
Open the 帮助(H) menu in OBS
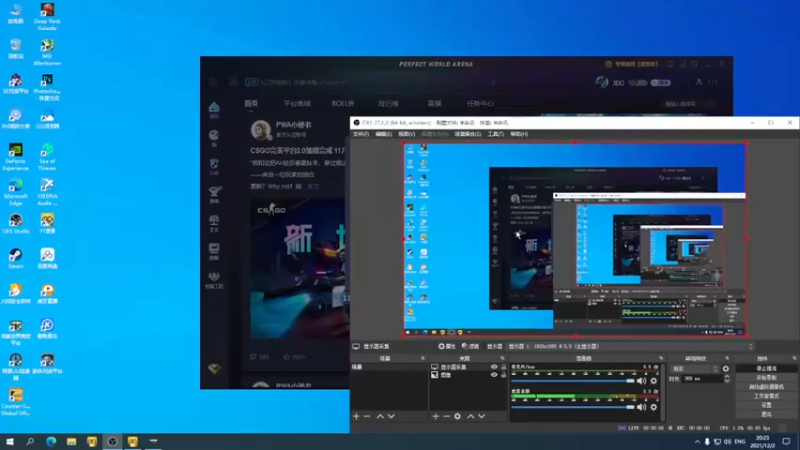[x=519, y=134]
